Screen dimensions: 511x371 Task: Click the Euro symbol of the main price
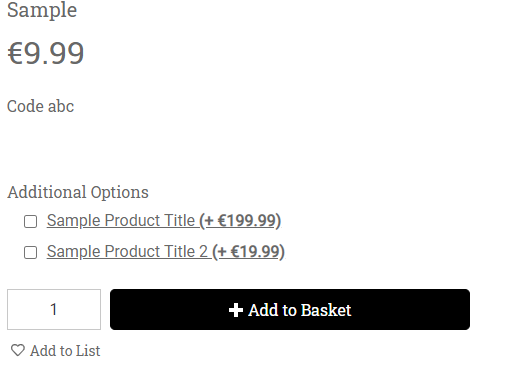point(15,53)
